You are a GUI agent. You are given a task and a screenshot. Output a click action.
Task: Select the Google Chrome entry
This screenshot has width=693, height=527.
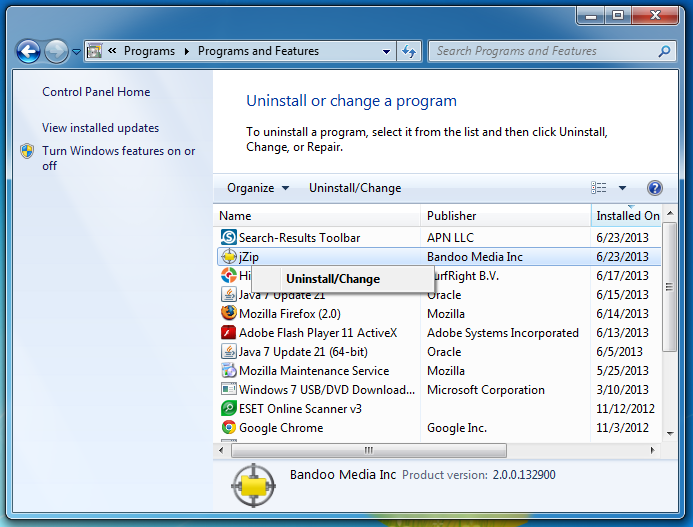pos(281,428)
